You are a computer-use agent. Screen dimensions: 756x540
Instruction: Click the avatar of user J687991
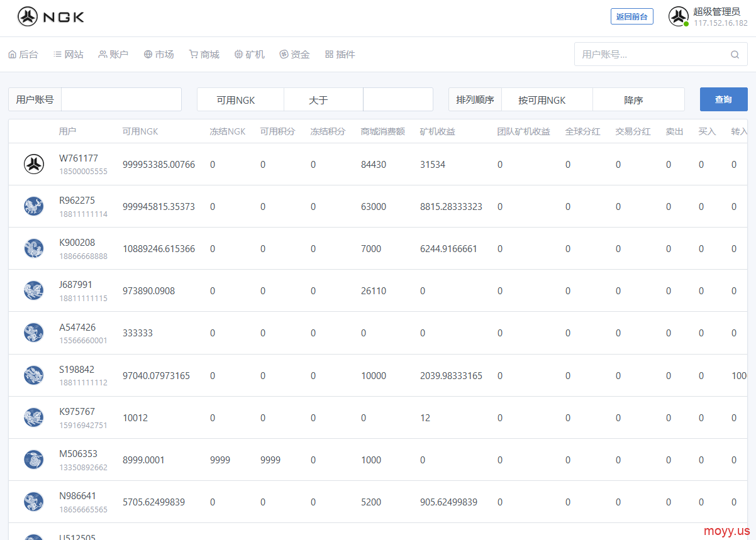tap(34, 290)
